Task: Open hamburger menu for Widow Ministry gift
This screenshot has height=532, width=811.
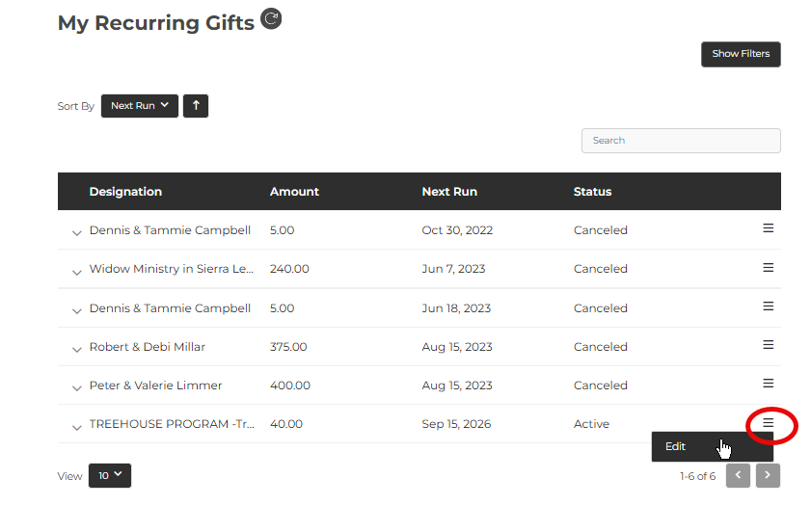Action: [768, 267]
